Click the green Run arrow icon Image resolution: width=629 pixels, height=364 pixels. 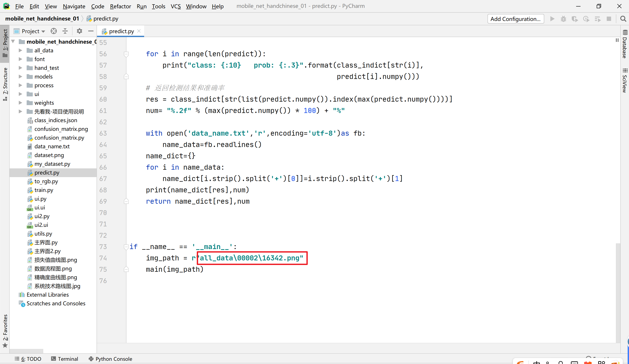pyautogui.click(x=552, y=19)
